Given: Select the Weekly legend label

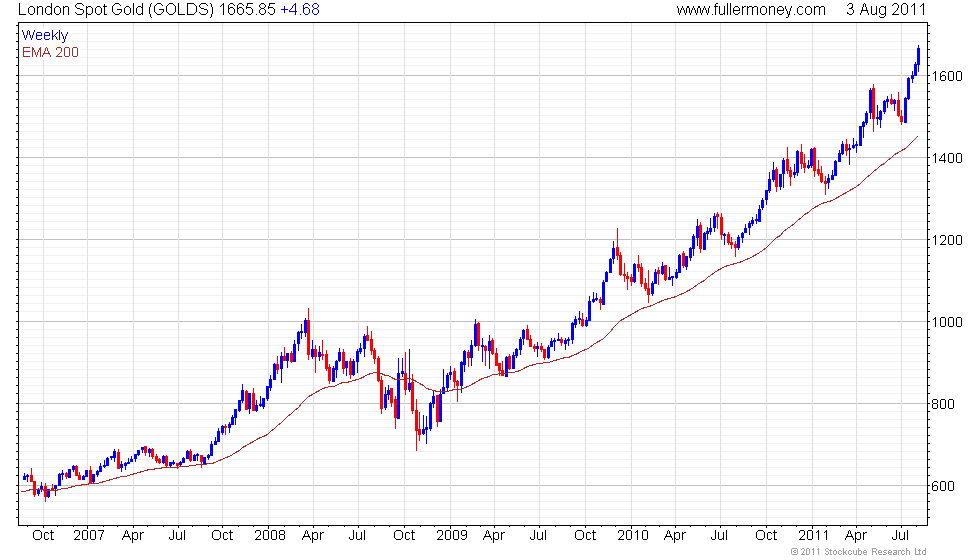Looking at the screenshot, I should (45, 36).
